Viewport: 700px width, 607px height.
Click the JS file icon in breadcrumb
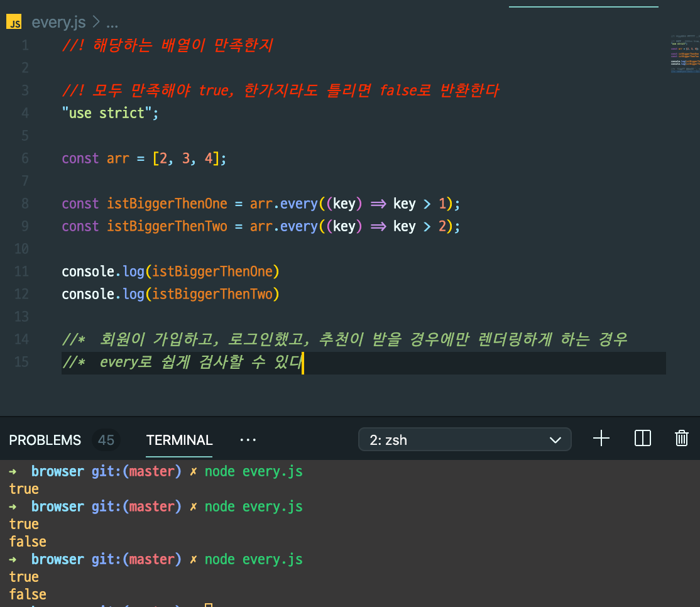(x=14, y=22)
